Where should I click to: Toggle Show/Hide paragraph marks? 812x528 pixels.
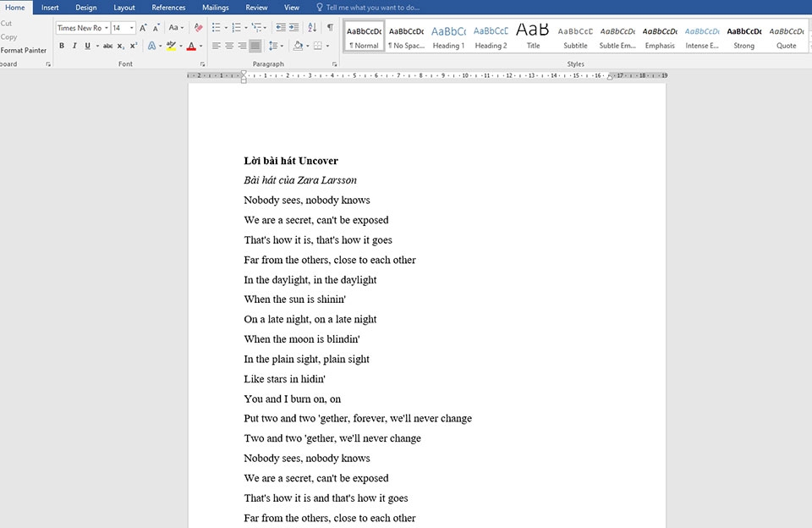coord(330,27)
